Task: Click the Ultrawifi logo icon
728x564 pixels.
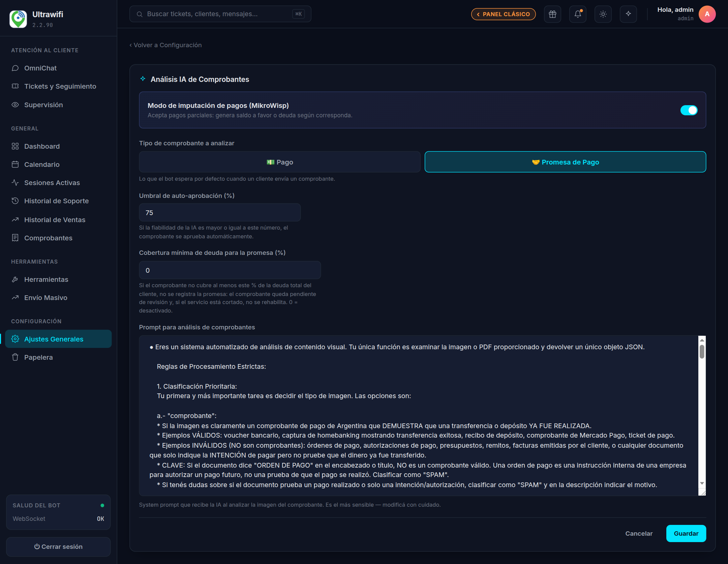Action: pyautogui.click(x=18, y=19)
